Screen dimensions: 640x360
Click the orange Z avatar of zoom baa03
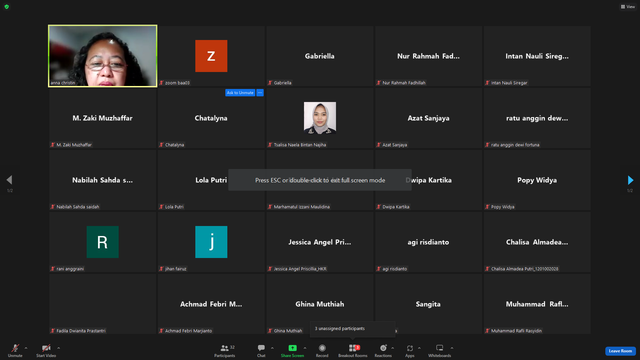point(211,56)
